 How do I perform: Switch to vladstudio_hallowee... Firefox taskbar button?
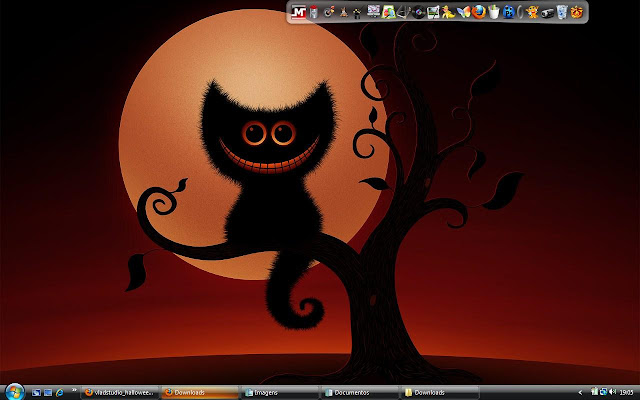(120, 393)
